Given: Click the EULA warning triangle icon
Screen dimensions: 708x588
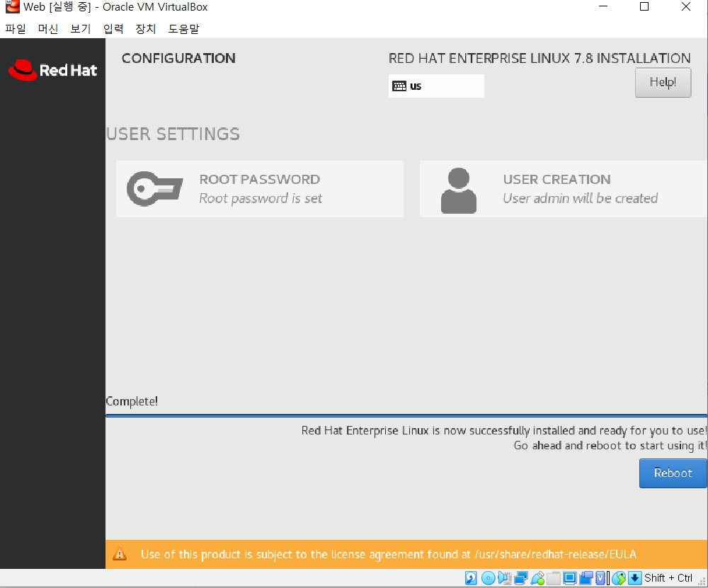Looking at the screenshot, I should tap(120, 554).
